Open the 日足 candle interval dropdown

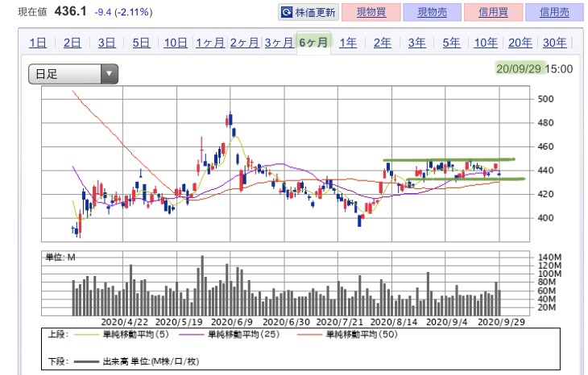pos(73,74)
